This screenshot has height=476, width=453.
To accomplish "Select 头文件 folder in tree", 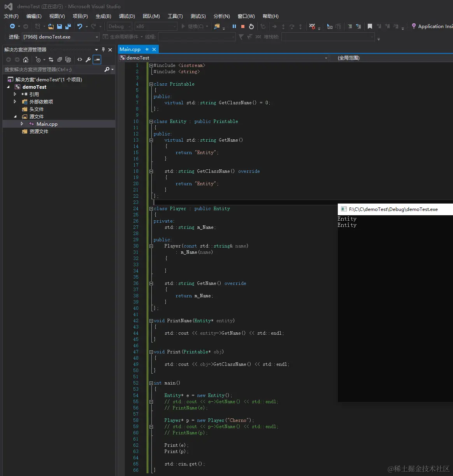I will [x=37, y=109].
